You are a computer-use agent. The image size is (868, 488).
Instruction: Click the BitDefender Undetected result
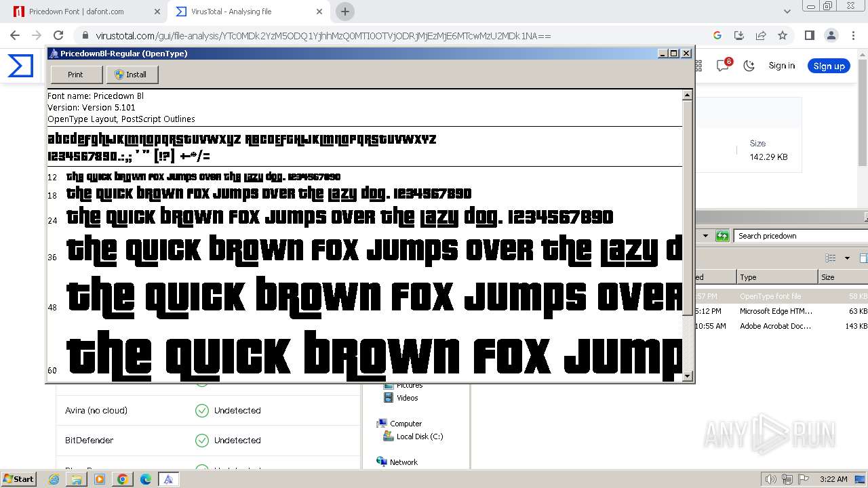208,441
